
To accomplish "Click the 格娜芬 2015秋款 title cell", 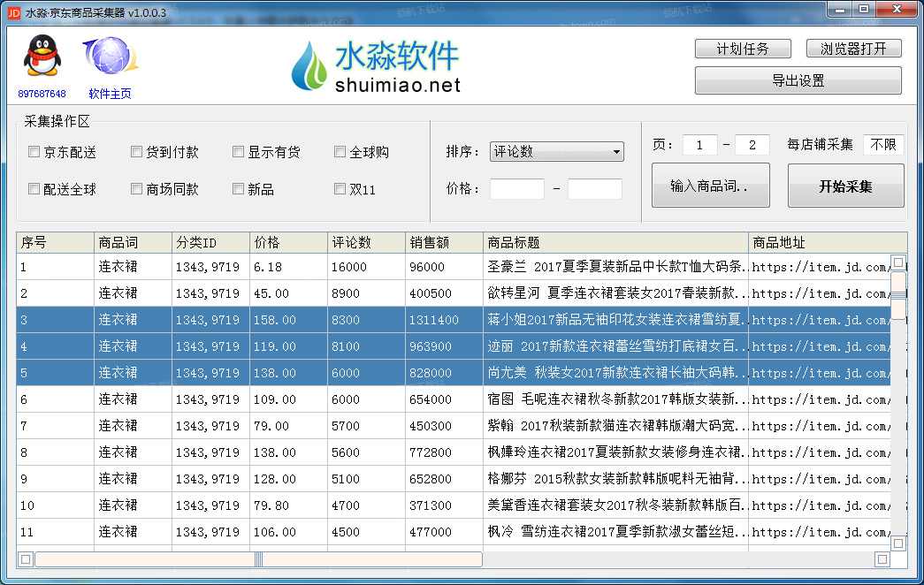I will coord(615,479).
